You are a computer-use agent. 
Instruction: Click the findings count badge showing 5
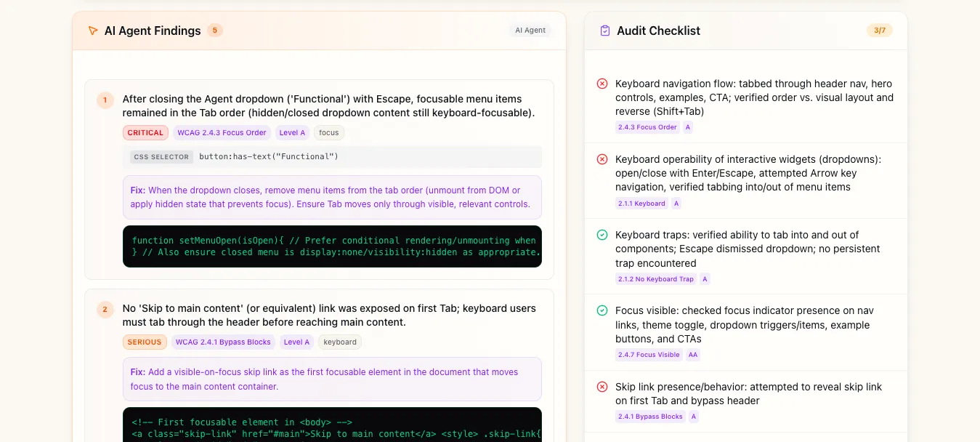(214, 31)
